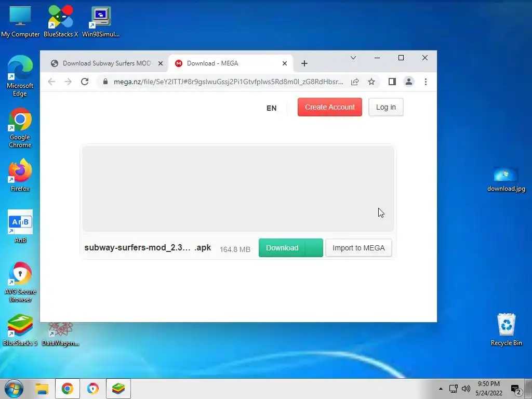The width and height of the screenshot is (532, 399).
Task: Open Win98Simul desktop shortcut
Action: point(101,21)
